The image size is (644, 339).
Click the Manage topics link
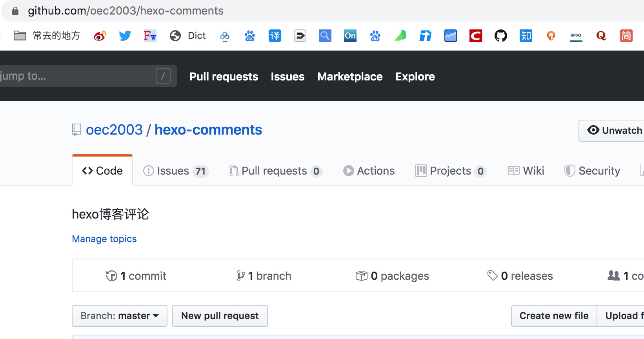click(x=104, y=239)
